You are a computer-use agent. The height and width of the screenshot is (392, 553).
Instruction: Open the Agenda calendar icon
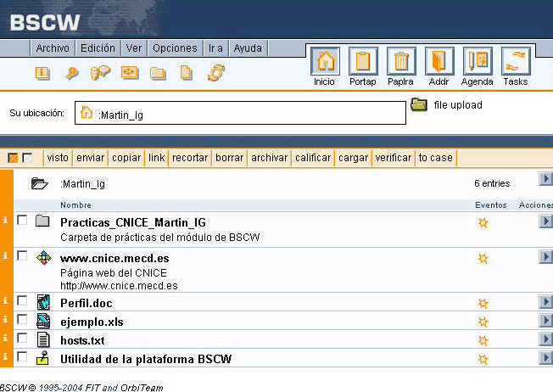click(477, 62)
